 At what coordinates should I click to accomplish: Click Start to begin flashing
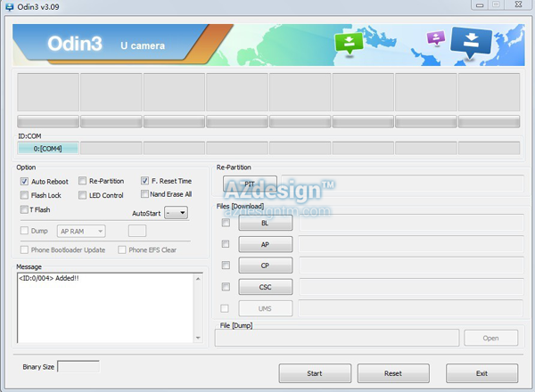click(315, 373)
